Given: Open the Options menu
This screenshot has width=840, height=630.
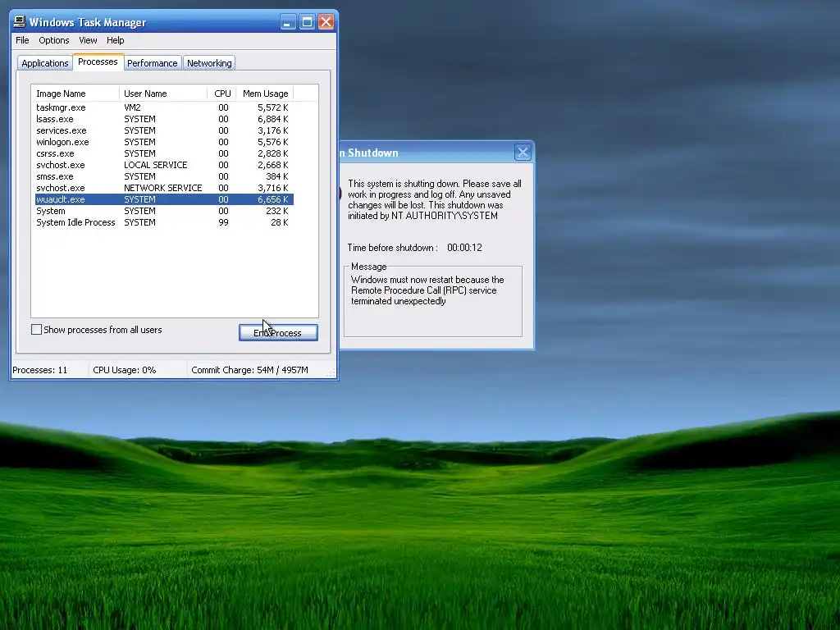Looking at the screenshot, I should 53,40.
